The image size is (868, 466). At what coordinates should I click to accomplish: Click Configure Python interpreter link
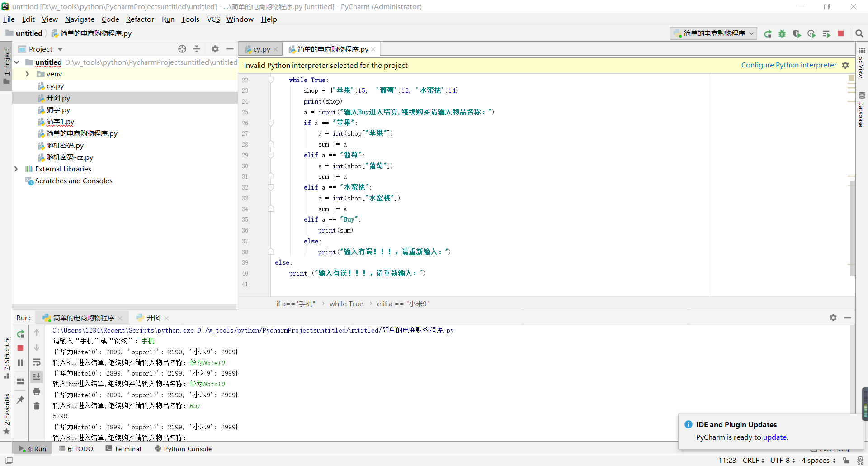pyautogui.click(x=788, y=65)
